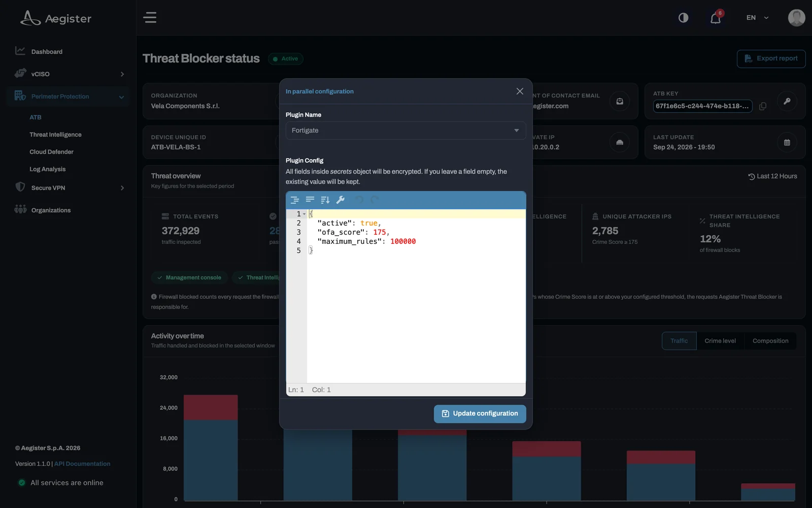812x508 pixels.
Task: Switch to the Composition tab
Action: pyautogui.click(x=770, y=341)
